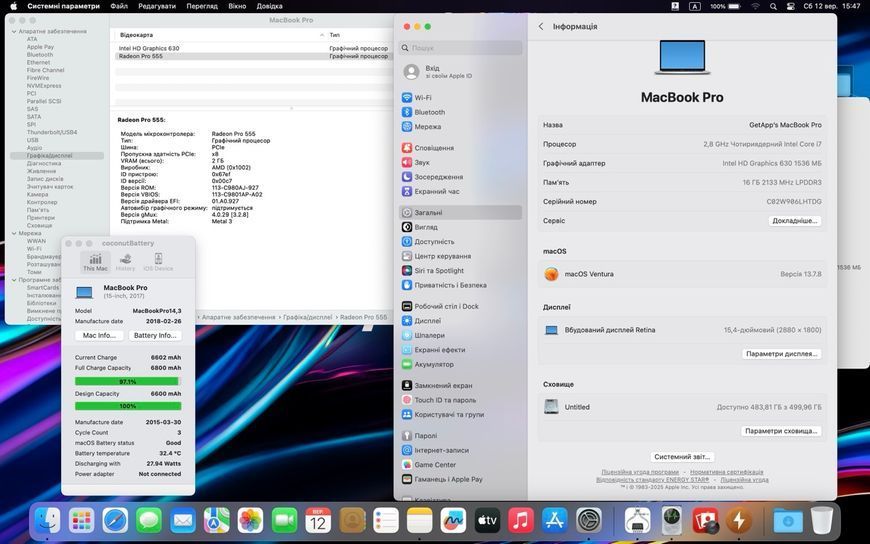This screenshot has width=870, height=544.
Task: Open Нормативна сертифікація link
Action: click(x=726, y=472)
